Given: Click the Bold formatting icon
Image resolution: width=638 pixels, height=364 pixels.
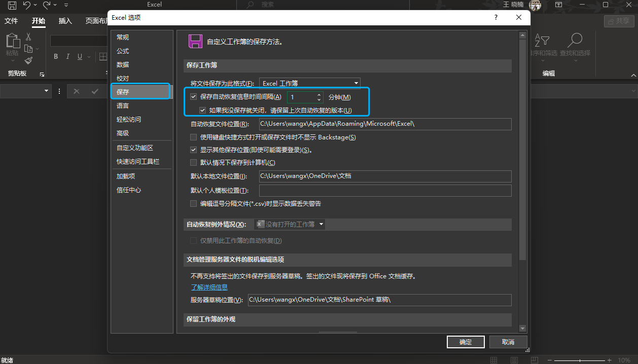Looking at the screenshot, I should pyautogui.click(x=56, y=57).
